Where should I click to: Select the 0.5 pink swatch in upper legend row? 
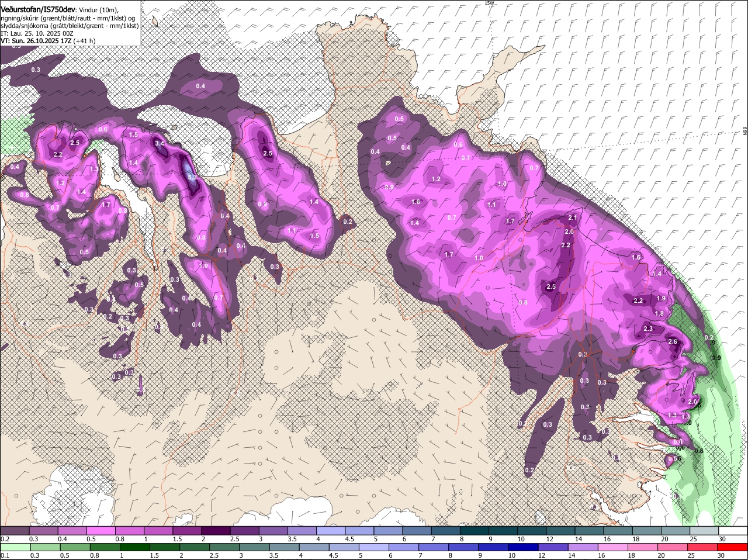(x=101, y=531)
